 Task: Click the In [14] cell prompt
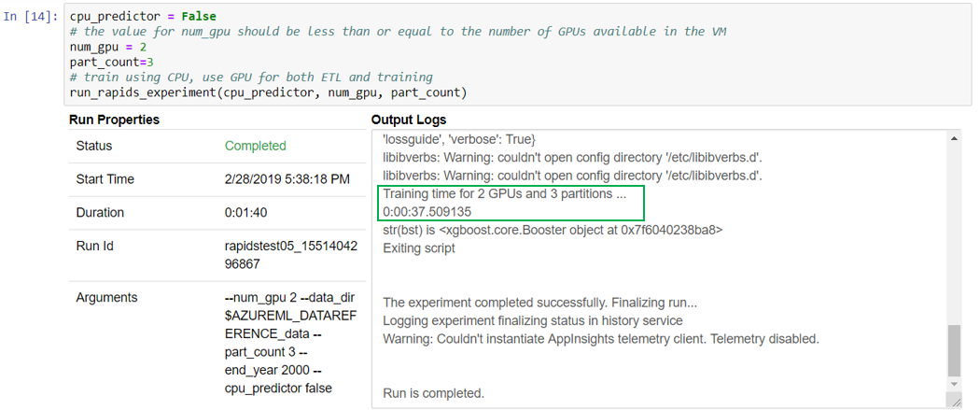pos(33,17)
